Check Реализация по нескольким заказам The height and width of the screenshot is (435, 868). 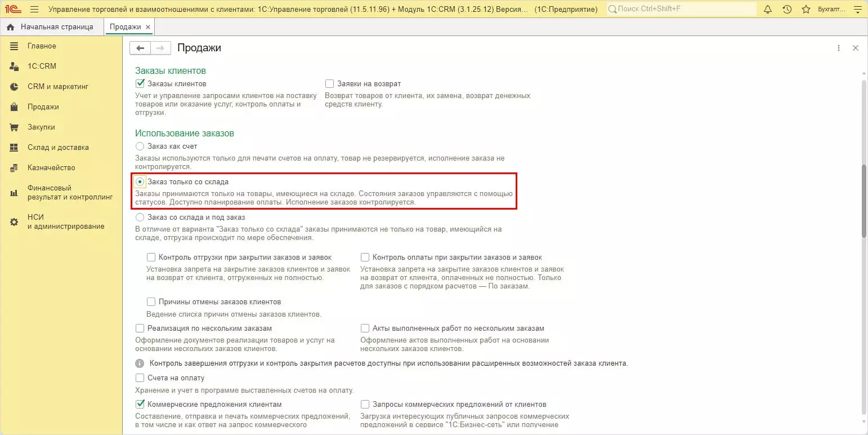click(140, 329)
